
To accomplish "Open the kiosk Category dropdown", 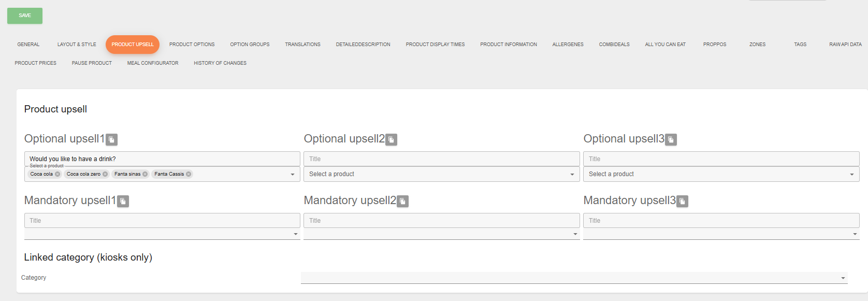I will 574,278.
